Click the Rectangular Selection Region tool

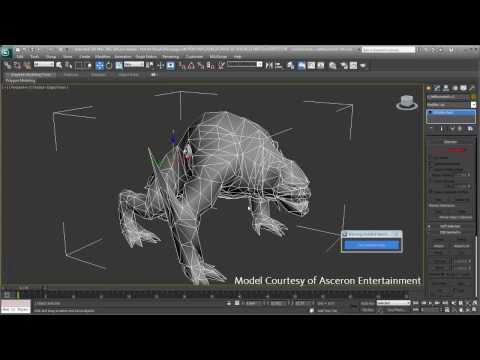point(79,65)
